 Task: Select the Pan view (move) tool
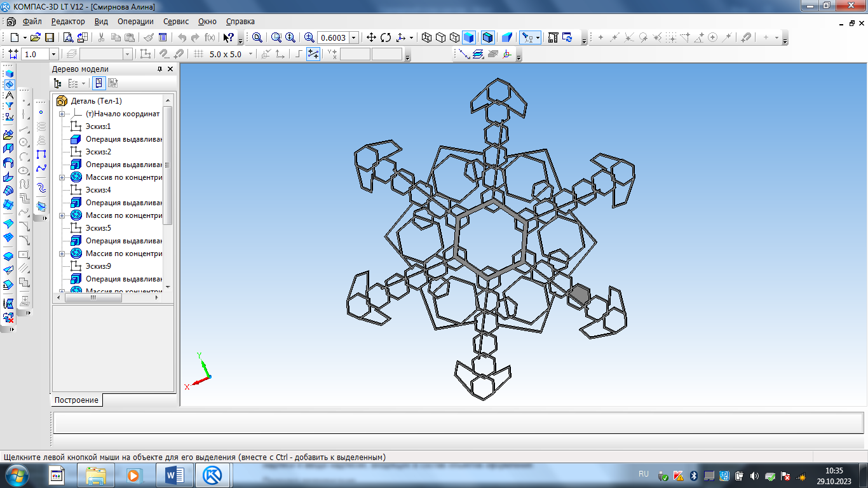(x=372, y=37)
